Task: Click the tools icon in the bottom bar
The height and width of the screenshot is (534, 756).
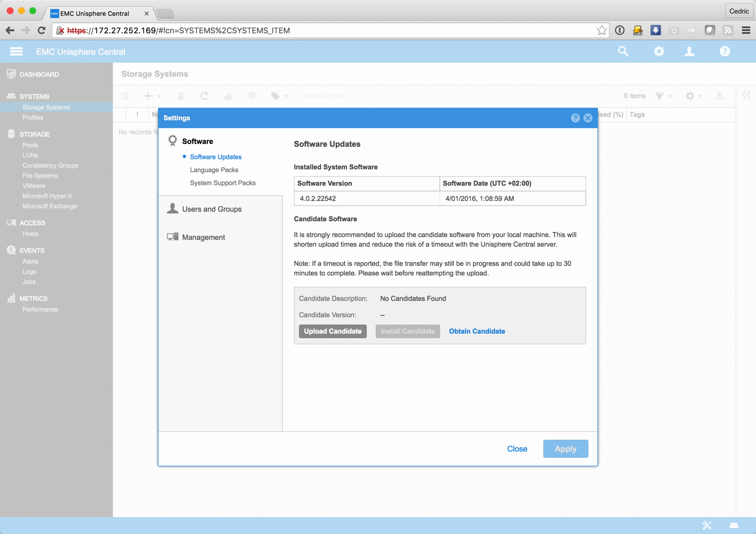Action: [707, 525]
